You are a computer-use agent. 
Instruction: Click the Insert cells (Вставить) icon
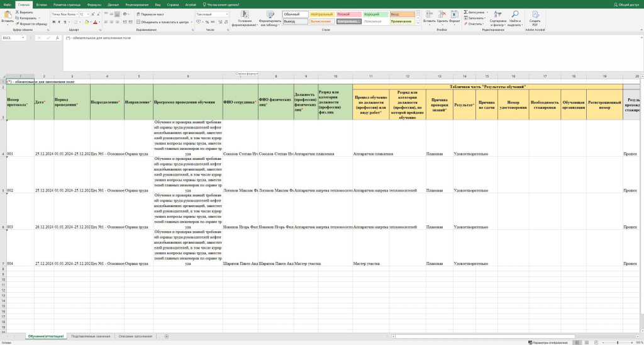(x=429, y=14)
